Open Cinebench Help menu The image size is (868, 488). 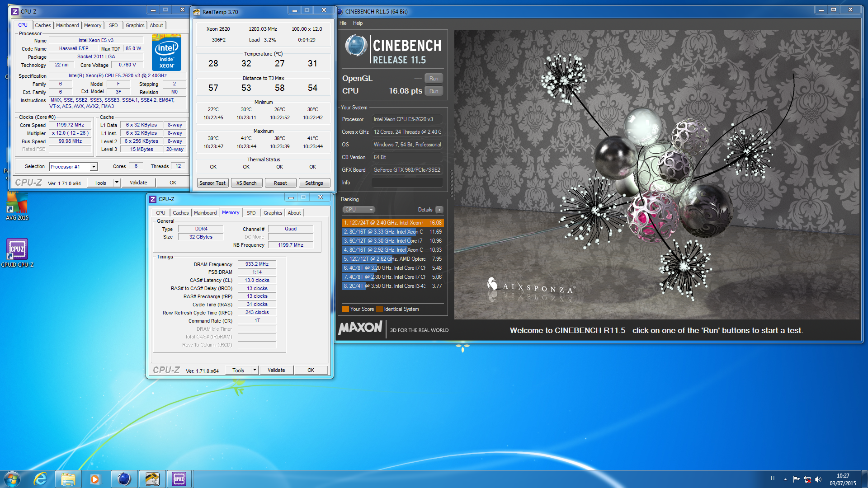click(x=358, y=23)
